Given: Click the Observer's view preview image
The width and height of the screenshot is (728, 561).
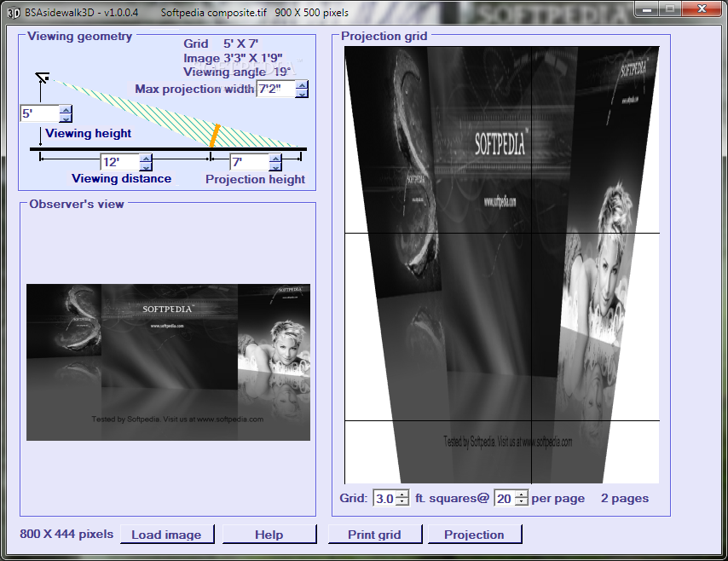Looking at the screenshot, I should point(168,362).
